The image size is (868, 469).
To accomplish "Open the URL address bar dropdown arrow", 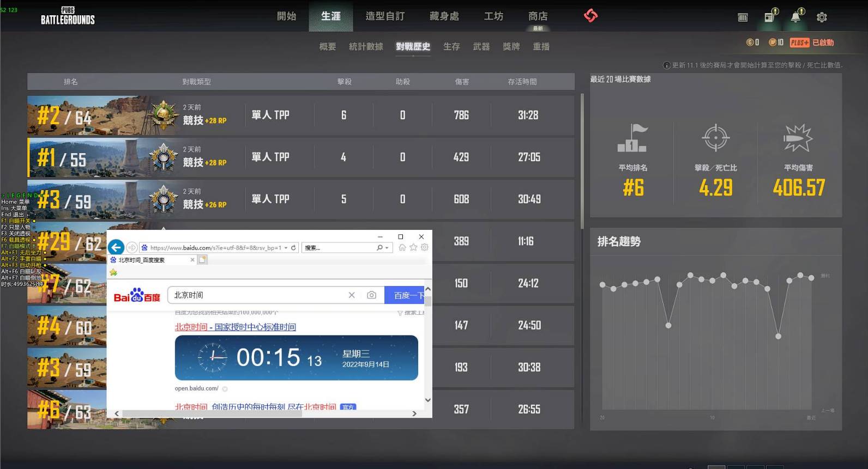I will click(286, 248).
